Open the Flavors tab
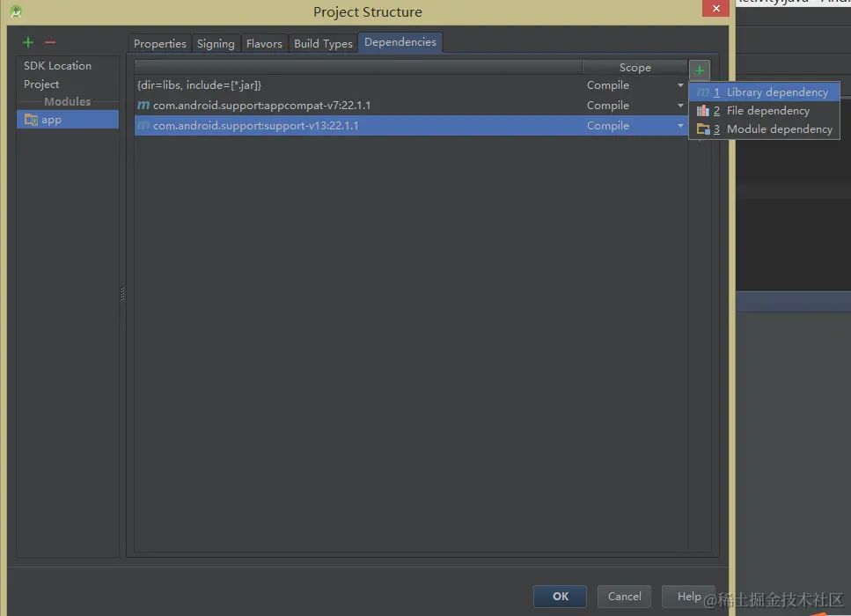Screen dimensions: 851x616 point(264,43)
